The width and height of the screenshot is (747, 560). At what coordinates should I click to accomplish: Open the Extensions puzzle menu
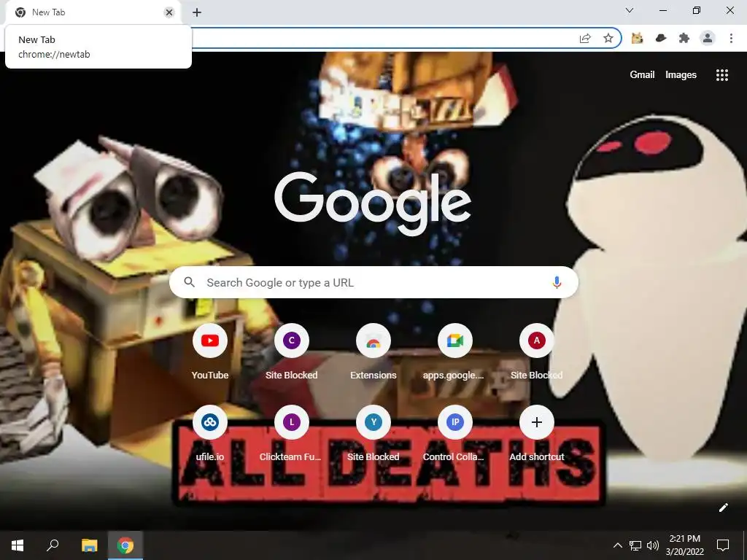point(684,38)
